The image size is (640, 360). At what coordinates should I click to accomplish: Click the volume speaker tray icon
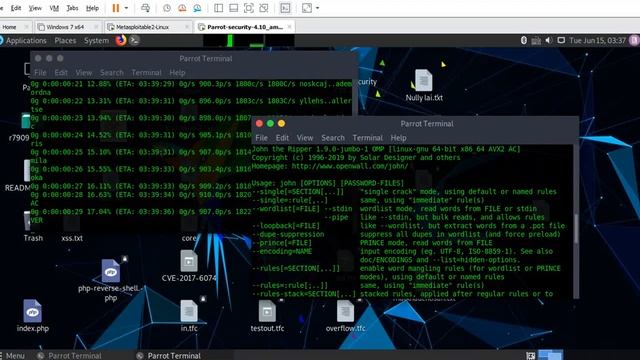point(549,40)
